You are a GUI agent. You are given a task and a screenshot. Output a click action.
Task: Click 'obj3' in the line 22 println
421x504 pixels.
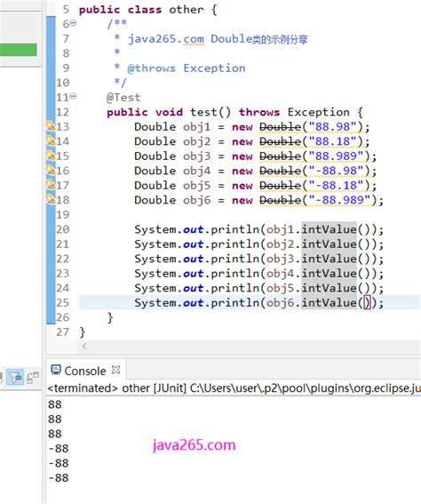click(280, 259)
